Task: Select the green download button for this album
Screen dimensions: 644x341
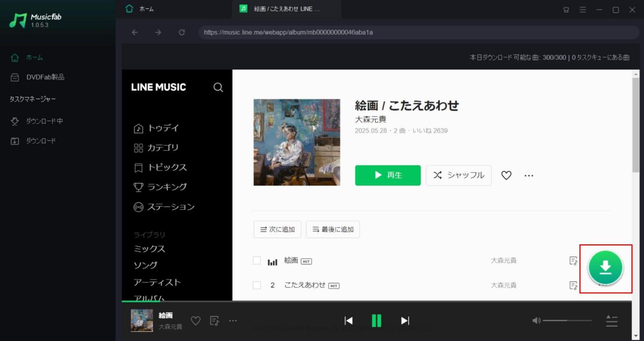Action: point(605,268)
